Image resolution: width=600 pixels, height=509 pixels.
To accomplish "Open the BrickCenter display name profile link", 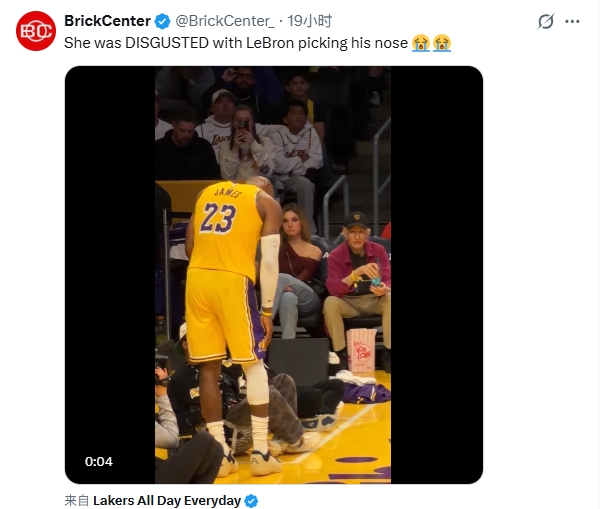I will click(x=107, y=20).
